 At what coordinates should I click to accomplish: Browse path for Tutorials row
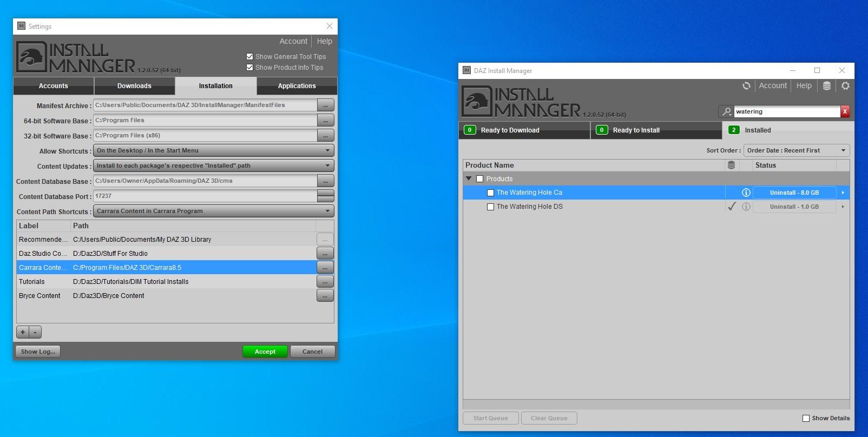[325, 281]
